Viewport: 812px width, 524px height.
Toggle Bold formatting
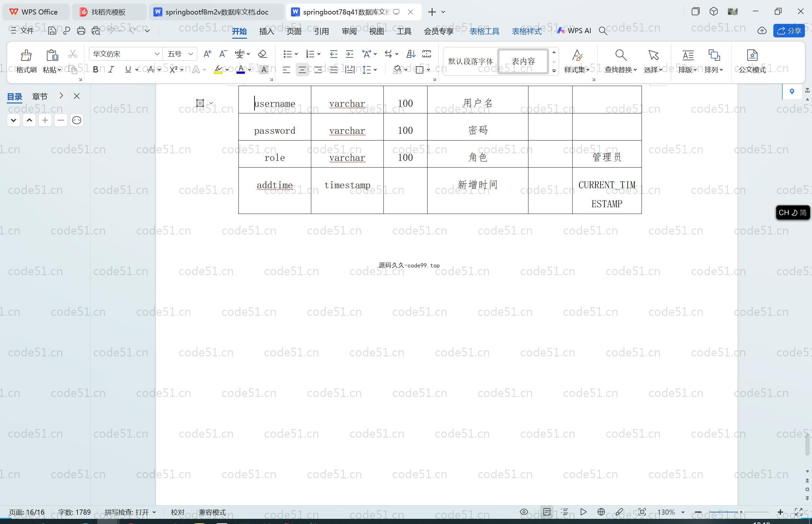point(96,70)
